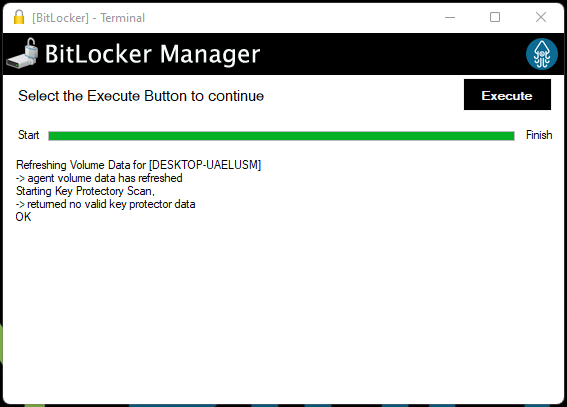Minimize the BitLocker Terminal window

450,17
